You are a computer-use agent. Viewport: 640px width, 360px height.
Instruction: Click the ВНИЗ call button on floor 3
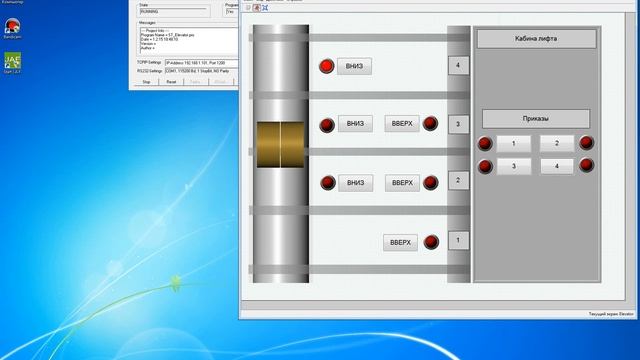coord(355,124)
